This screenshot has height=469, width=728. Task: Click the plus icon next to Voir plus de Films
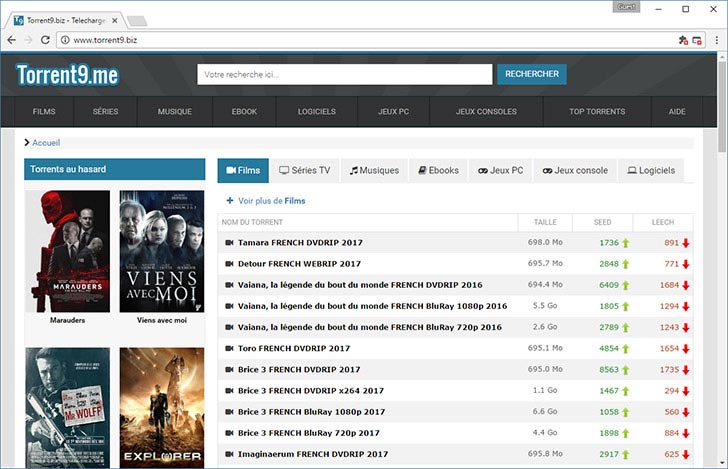tap(230, 201)
